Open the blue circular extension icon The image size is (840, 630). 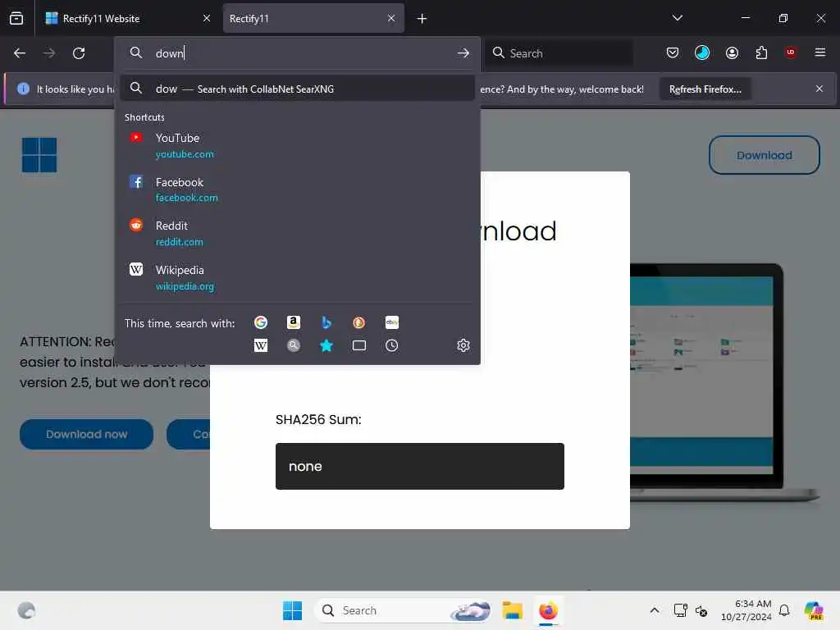702,52
